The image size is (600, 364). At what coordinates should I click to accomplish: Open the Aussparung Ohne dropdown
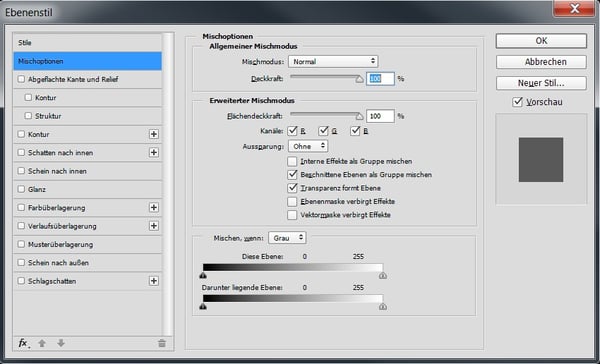click(308, 146)
